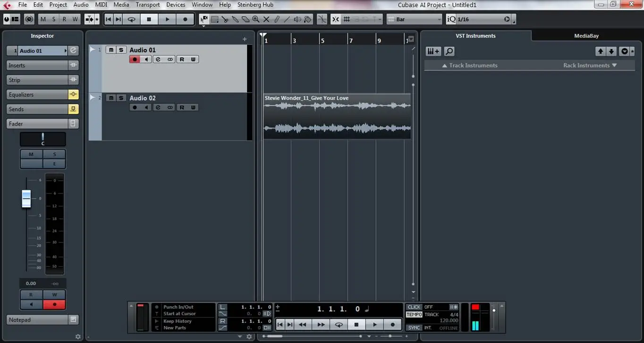
Task: Click the Sends bypass icon in Inspector
Action: 73,109
